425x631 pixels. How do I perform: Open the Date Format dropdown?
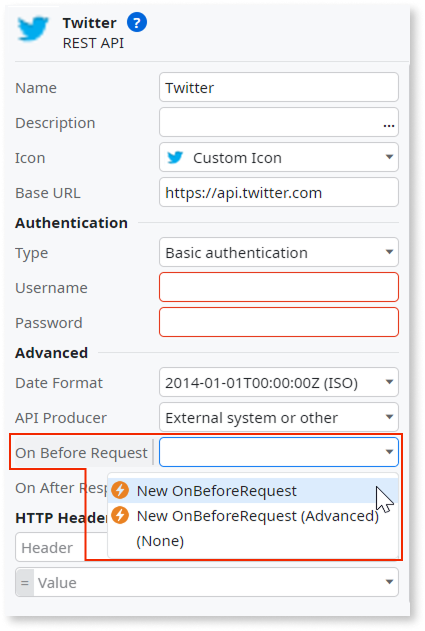click(x=279, y=382)
